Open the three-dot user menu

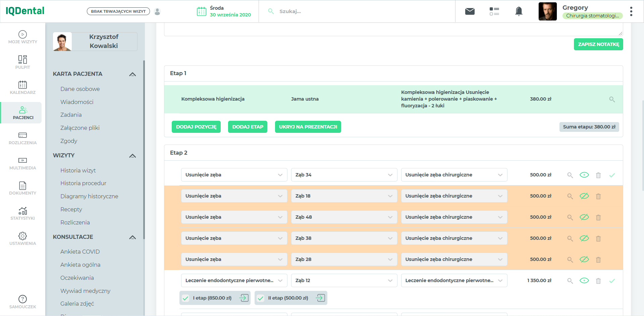631,11
